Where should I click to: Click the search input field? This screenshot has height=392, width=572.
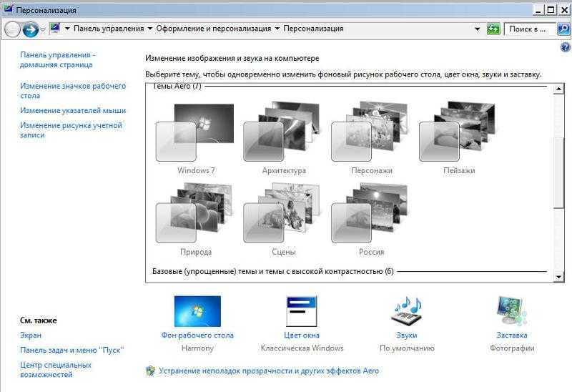530,29
